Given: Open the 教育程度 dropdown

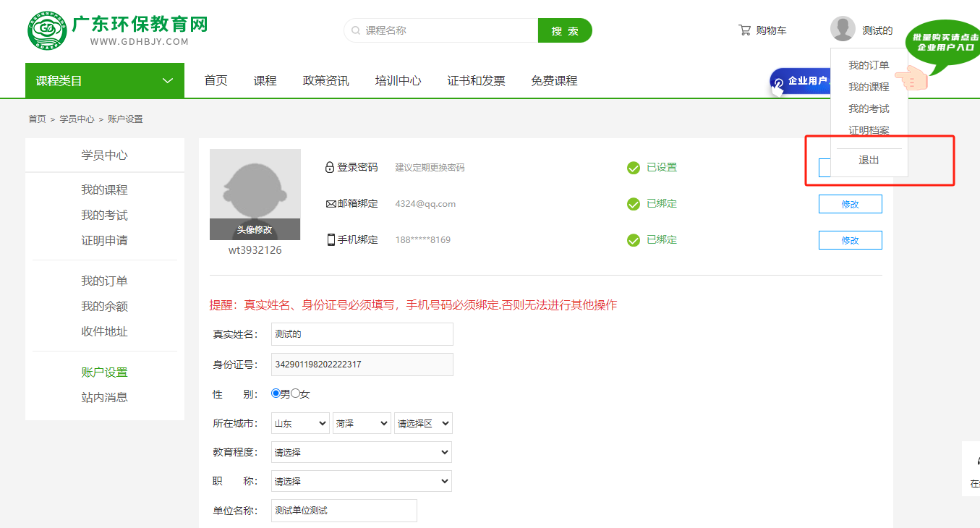Looking at the screenshot, I should click(x=362, y=453).
